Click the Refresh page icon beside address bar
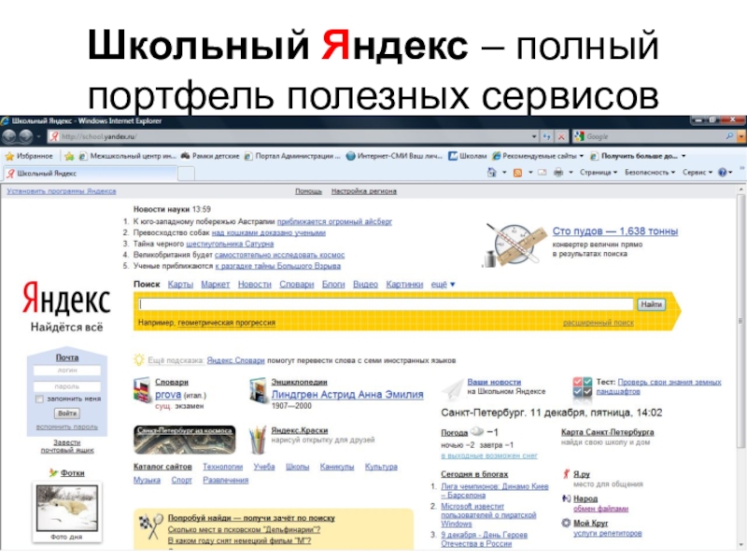 [547, 136]
